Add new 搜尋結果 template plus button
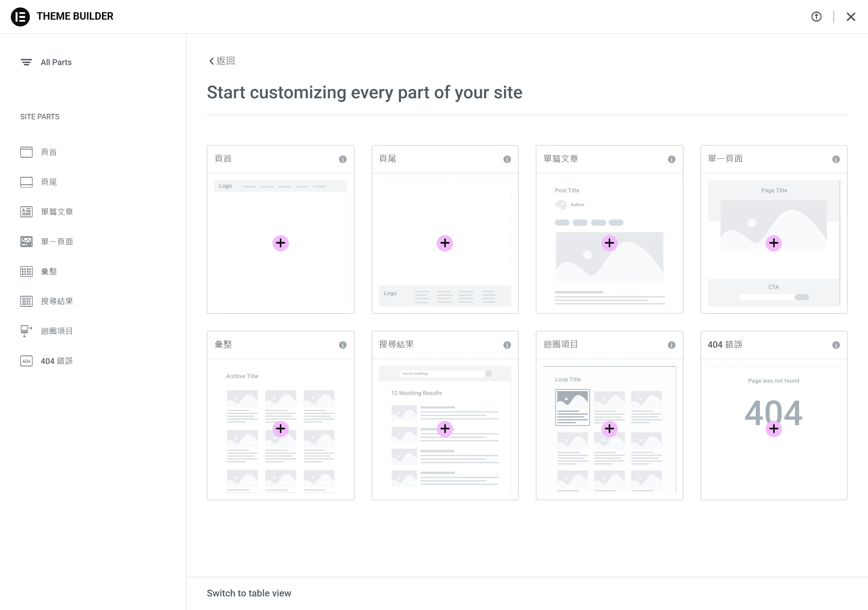 click(445, 429)
